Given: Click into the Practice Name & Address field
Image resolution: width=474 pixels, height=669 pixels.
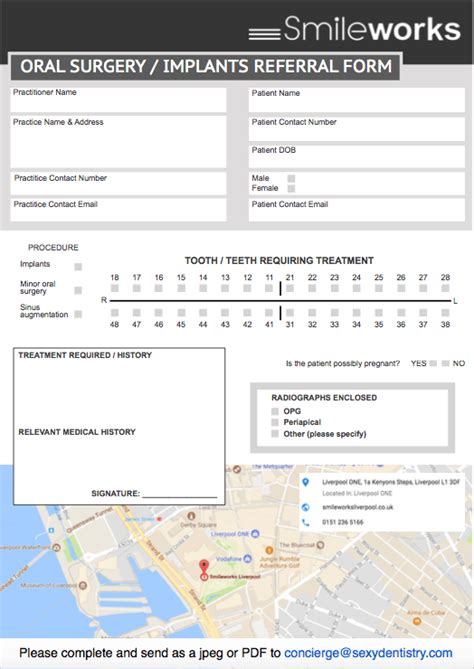Looking at the screenshot, I should (x=118, y=142).
